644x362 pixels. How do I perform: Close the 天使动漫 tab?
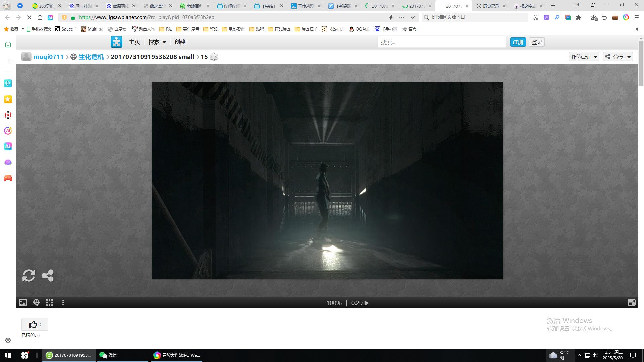tap(319, 6)
